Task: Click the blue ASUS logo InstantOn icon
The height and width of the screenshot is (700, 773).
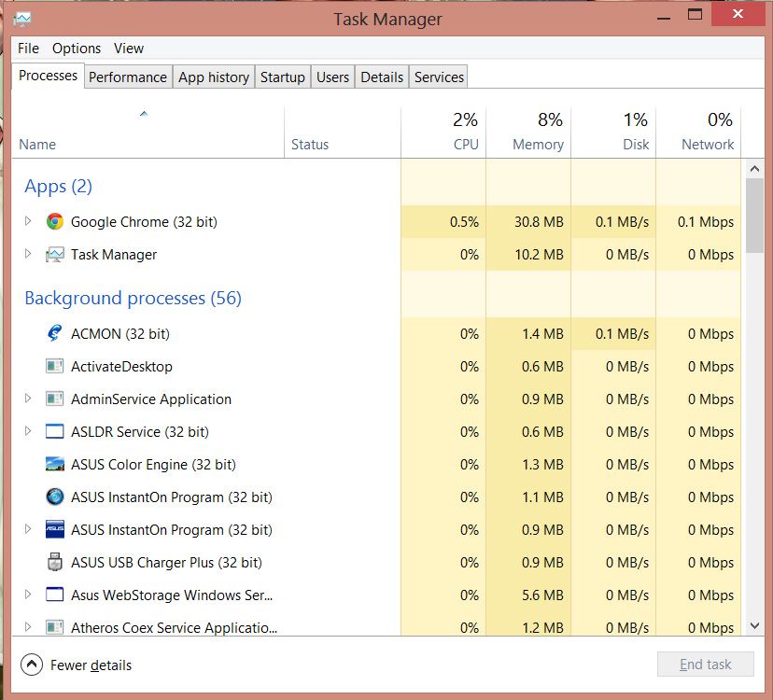Action: (55, 529)
